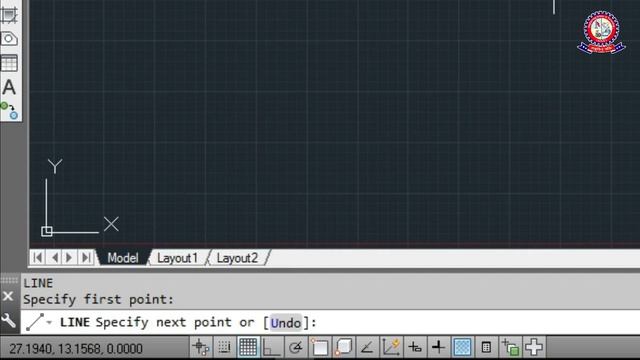
Task: Grab the command line drag handle
Action: 9,280
